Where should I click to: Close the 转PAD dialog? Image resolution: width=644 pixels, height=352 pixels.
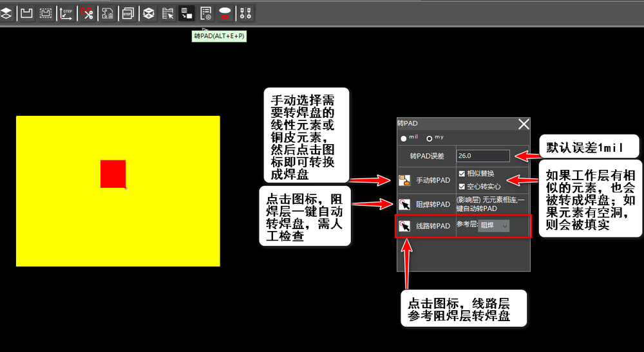524,124
